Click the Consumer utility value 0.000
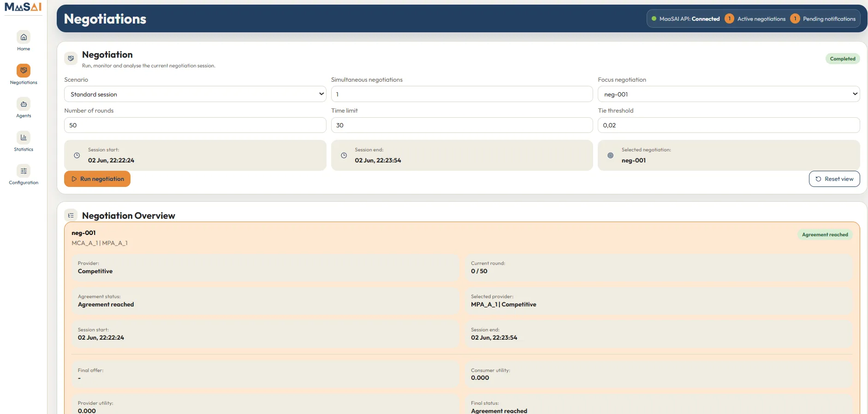 click(x=480, y=378)
